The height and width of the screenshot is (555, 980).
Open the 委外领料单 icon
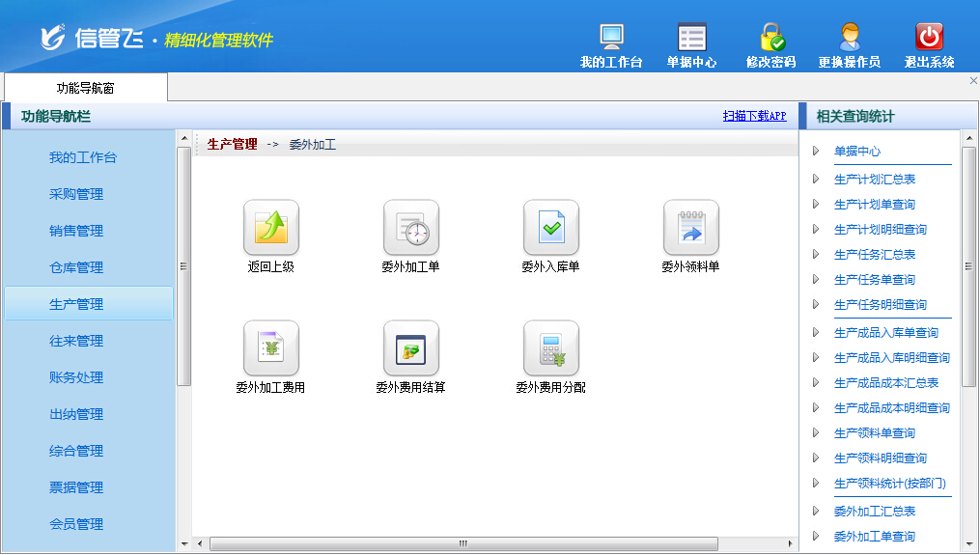click(x=690, y=228)
